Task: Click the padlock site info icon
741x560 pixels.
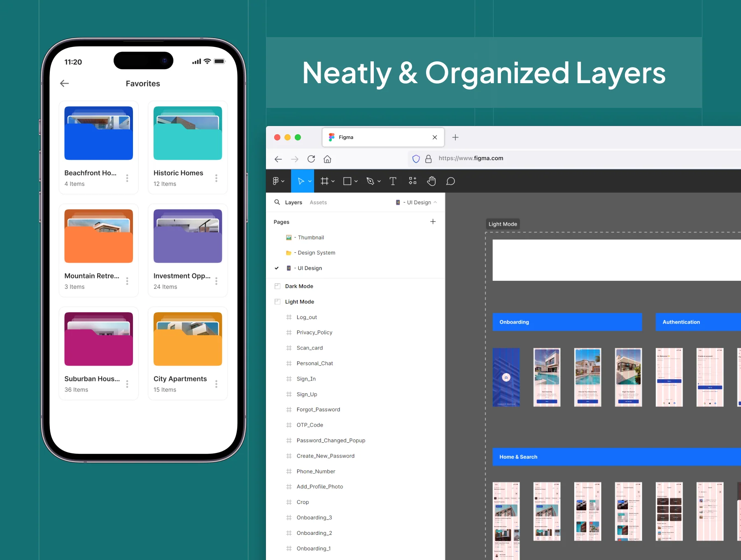Action: [x=429, y=159]
